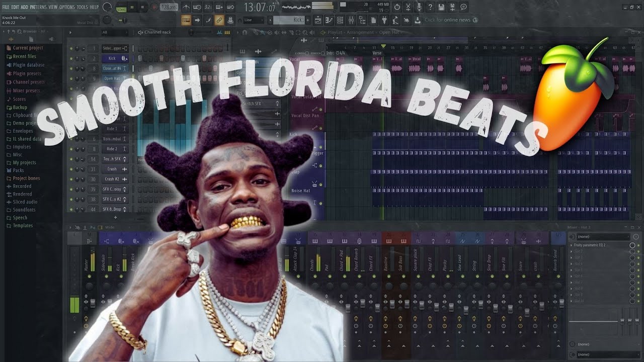Open the playlist view icon
This screenshot has height=362, width=644.
(x=318, y=20)
